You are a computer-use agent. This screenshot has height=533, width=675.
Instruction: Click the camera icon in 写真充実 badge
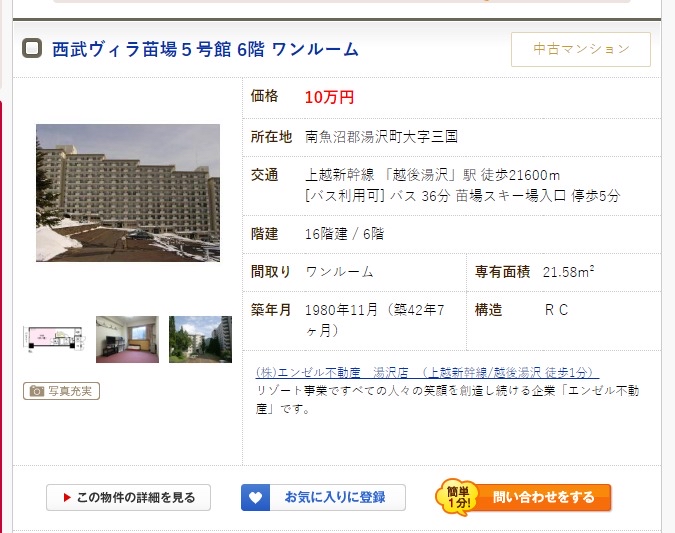click(37, 391)
